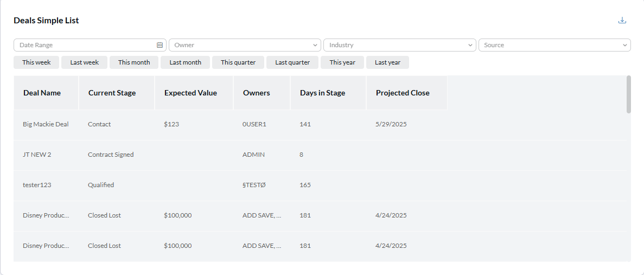Filter by This week
Image resolution: width=644 pixels, height=275 pixels.
tap(36, 62)
